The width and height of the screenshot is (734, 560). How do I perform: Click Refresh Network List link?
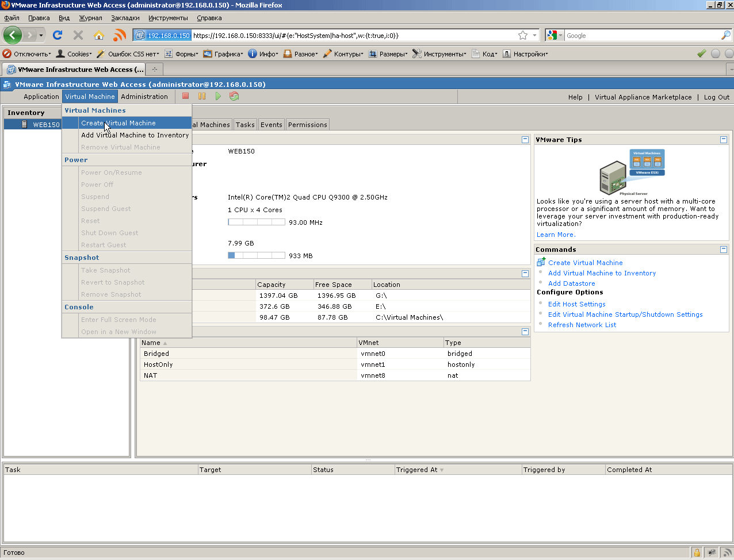click(582, 325)
